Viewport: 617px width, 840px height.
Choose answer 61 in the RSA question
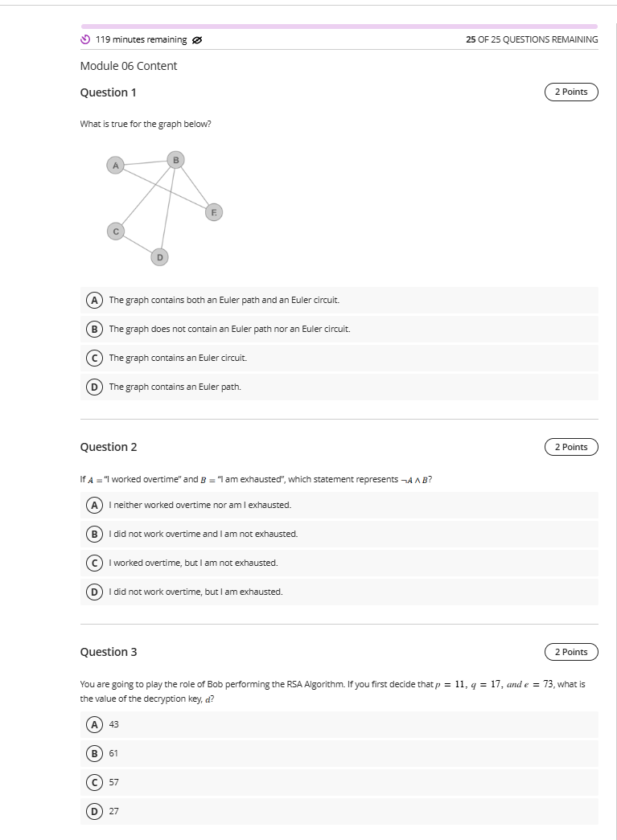[94, 753]
